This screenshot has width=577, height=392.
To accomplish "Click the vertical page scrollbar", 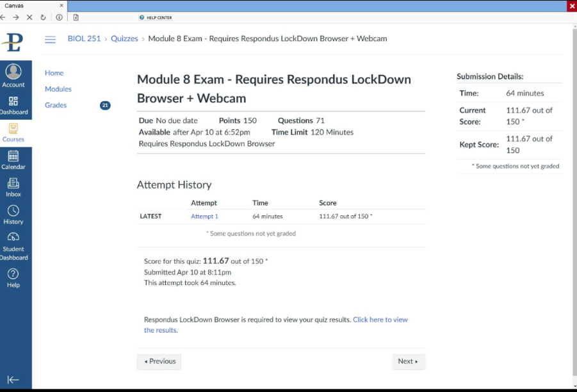I will [574, 202].
